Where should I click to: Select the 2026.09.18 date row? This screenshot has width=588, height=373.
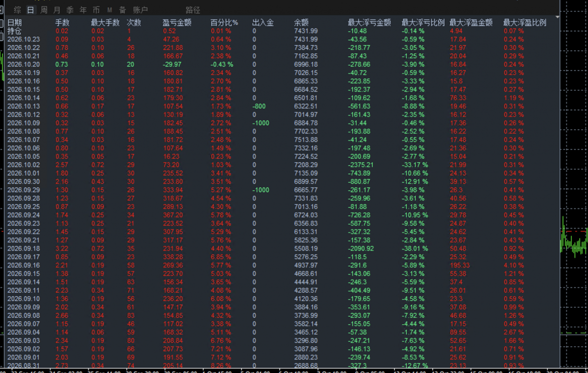pyautogui.click(x=24, y=248)
